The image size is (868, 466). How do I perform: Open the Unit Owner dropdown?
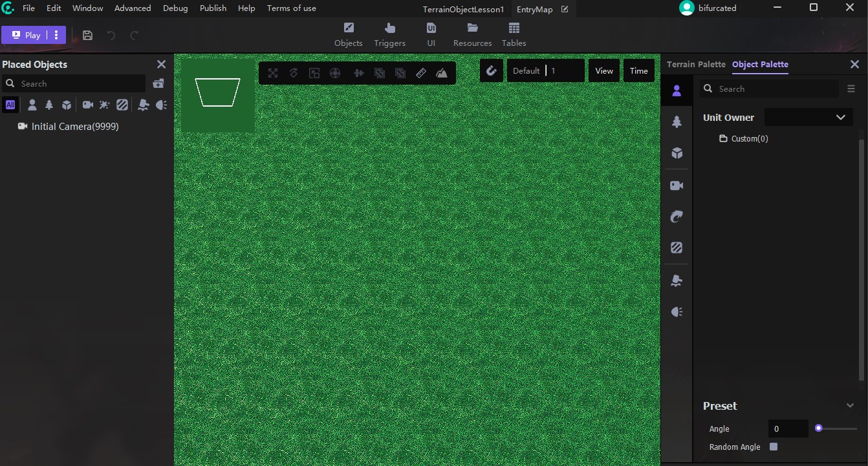(x=808, y=117)
